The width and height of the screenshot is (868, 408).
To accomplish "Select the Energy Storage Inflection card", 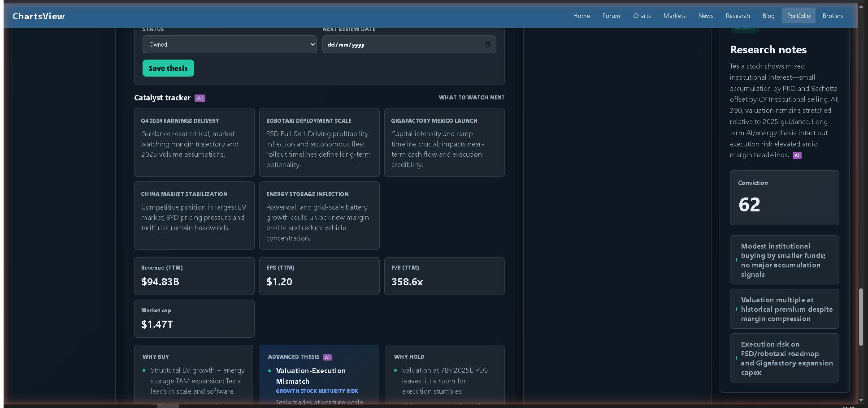I will coord(319,215).
